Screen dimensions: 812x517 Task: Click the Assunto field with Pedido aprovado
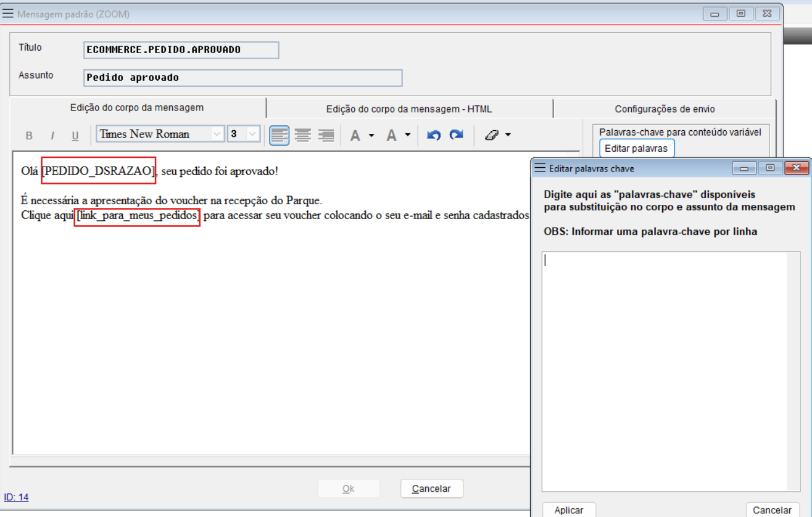click(x=242, y=78)
